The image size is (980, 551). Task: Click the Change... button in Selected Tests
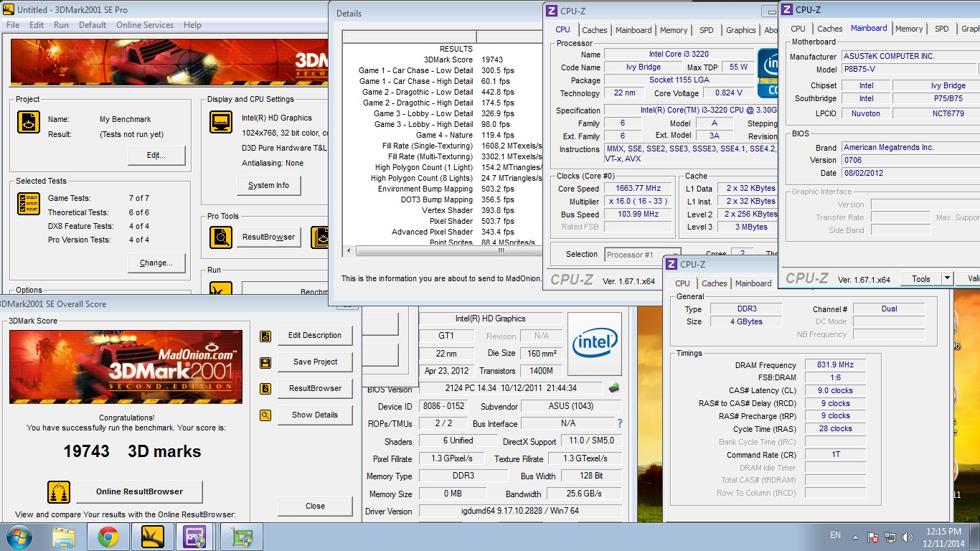point(156,263)
